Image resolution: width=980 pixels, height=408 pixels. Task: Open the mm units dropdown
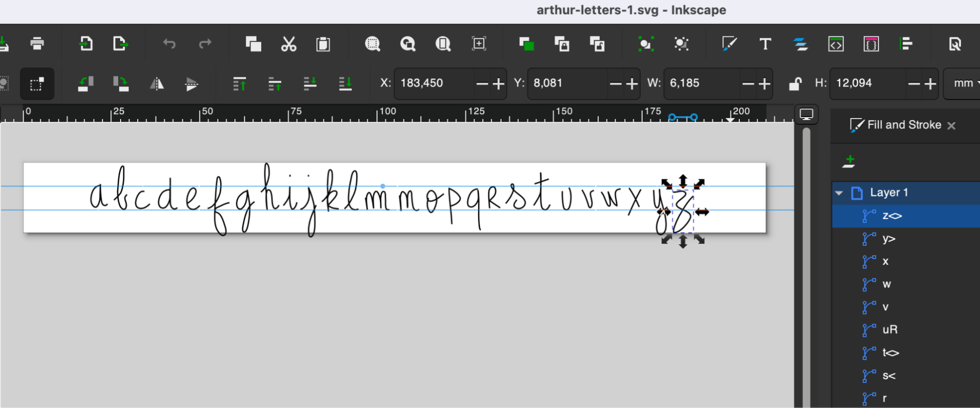pyautogui.click(x=964, y=83)
